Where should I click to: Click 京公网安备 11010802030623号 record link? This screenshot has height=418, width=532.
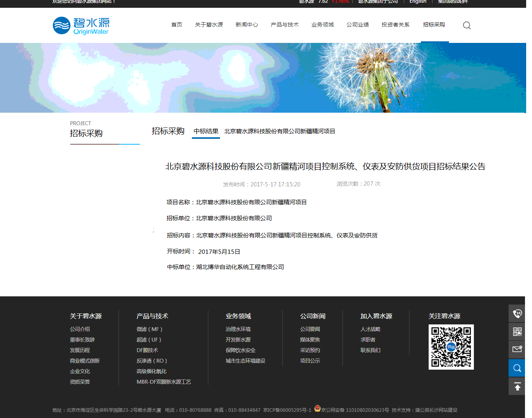pyautogui.click(x=355, y=410)
